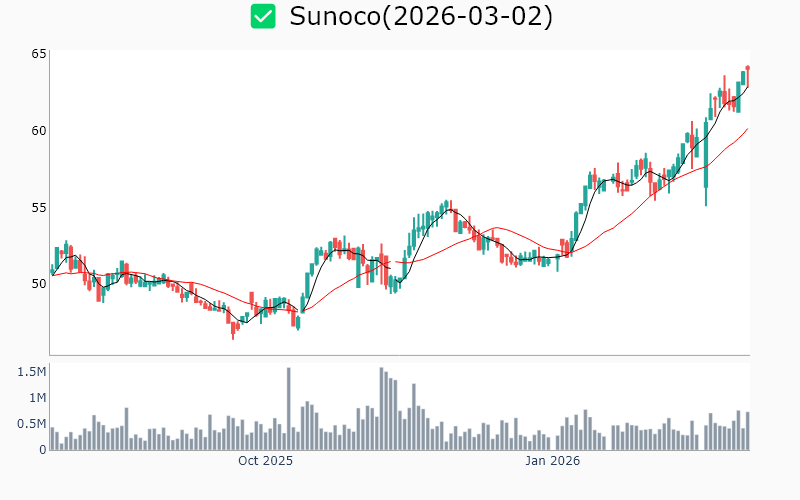Click the Oct 2025 x-axis label
The height and width of the screenshot is (500, 800).
(265, 461)
